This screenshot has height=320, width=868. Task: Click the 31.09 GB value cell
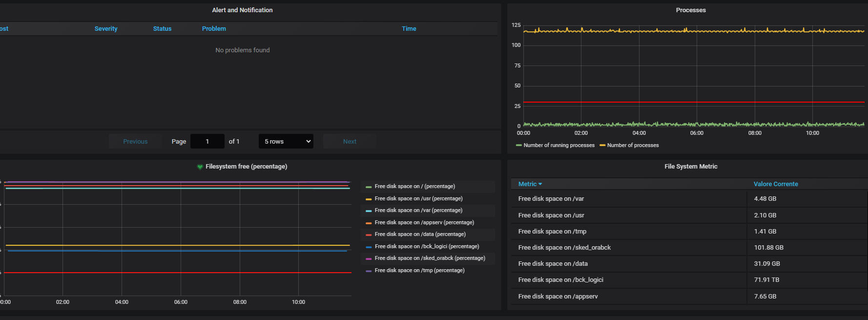pos(807,264)
